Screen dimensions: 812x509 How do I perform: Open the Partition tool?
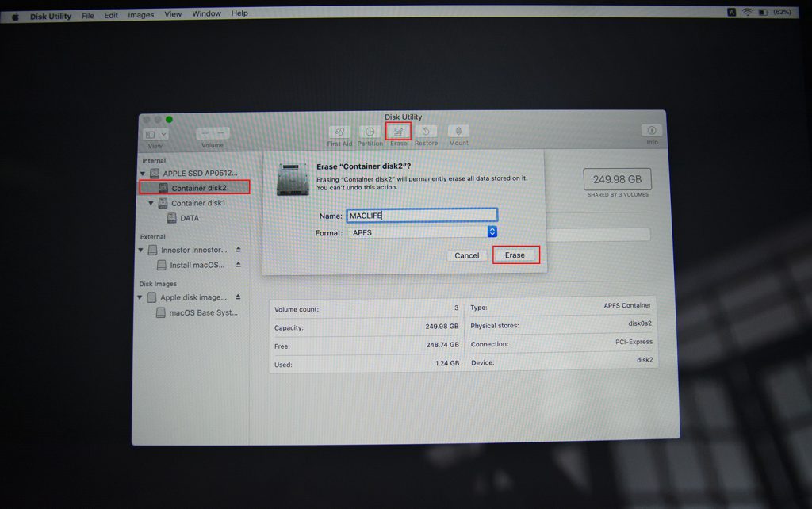[x=369, y=132]
